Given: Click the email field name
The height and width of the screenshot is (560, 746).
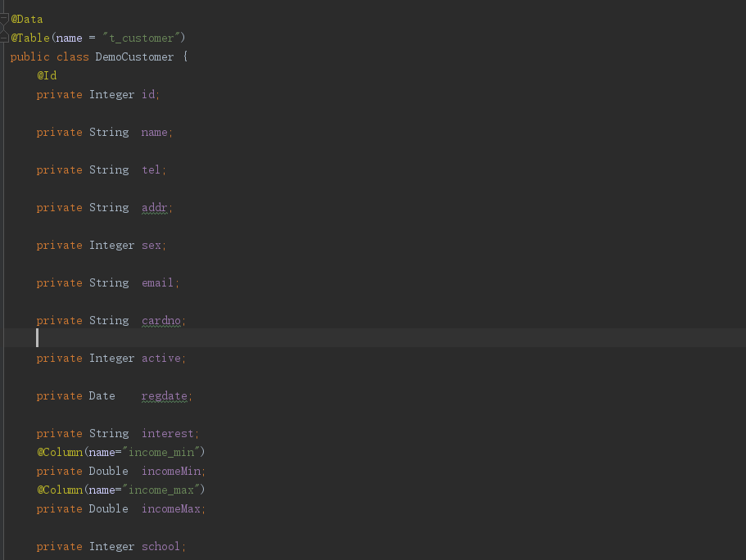Looking at the screenshot, I should 157,283.
